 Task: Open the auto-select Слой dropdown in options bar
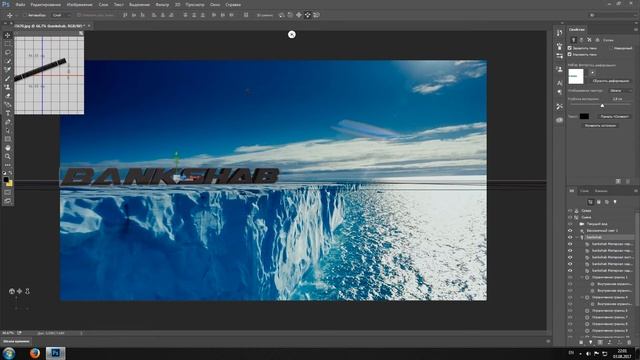point(61,15)
